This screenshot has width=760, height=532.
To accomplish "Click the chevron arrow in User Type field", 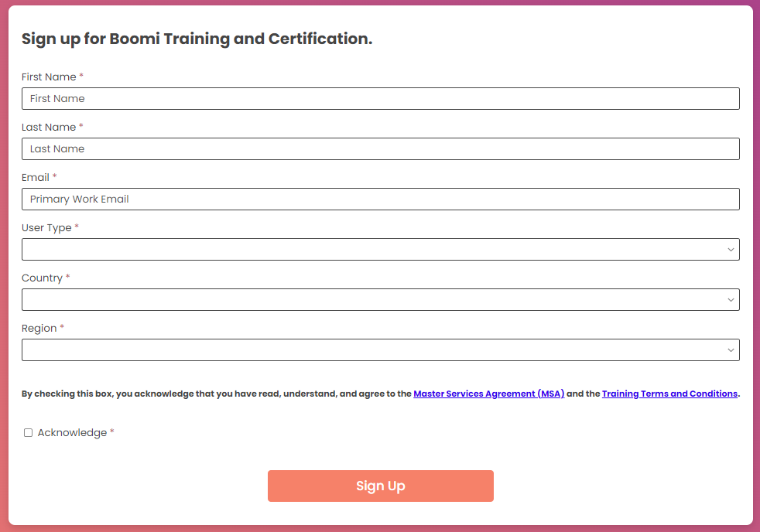I will [x=731, y=250].
